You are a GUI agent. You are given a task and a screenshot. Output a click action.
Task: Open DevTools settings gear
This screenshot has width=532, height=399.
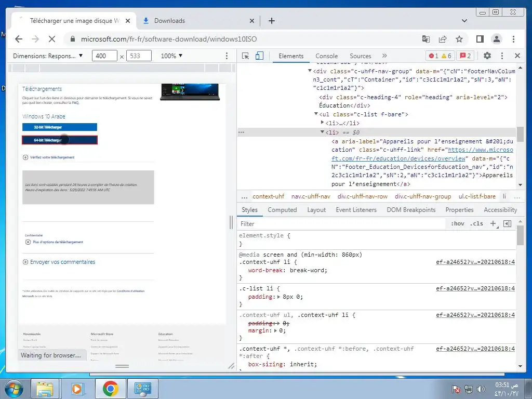pos(487,56)
